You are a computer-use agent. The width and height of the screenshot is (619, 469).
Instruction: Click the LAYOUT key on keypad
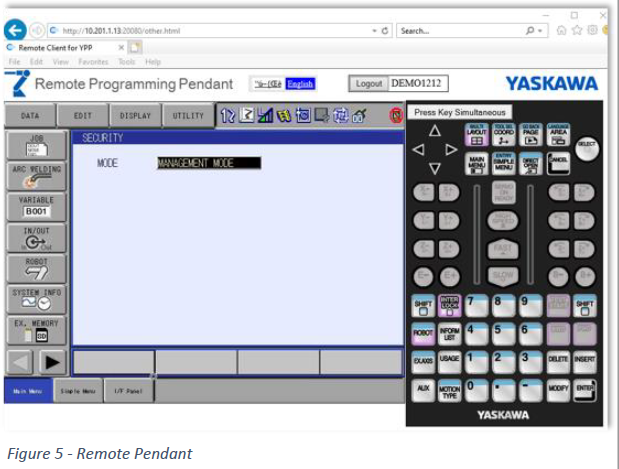pos(476,135)
